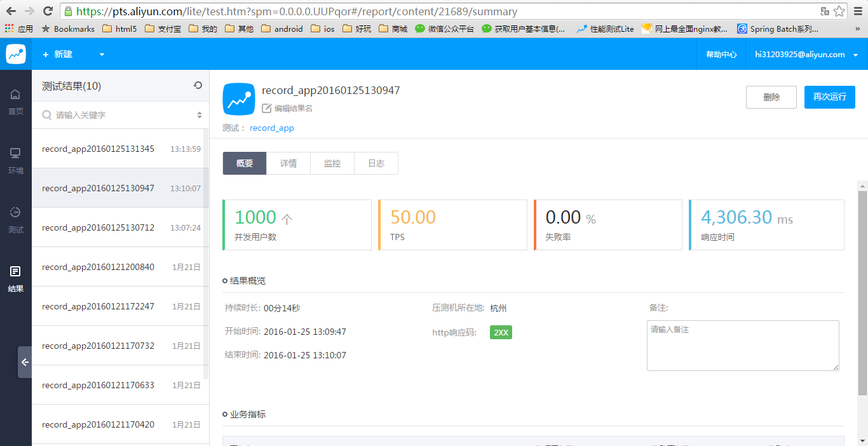Open 结果 results section in the sidebar
868x446 pixels.
[16, 280]
